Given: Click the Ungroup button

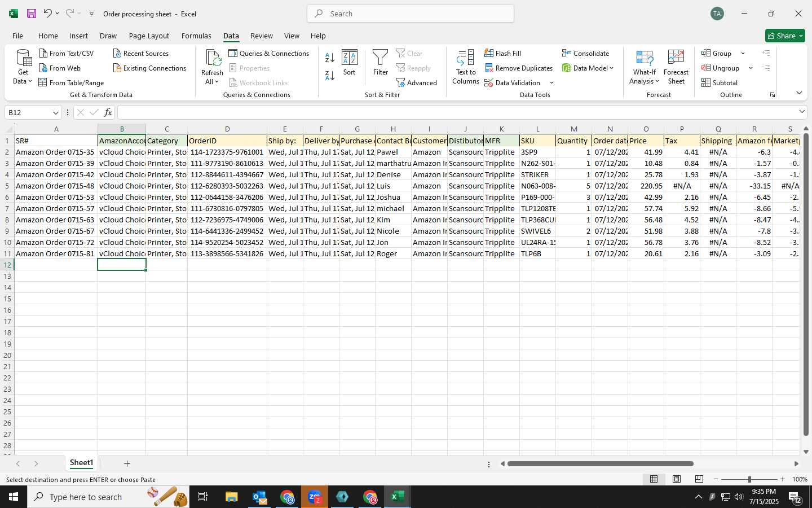Looking at the screenshot, I should tap(721, 68).
